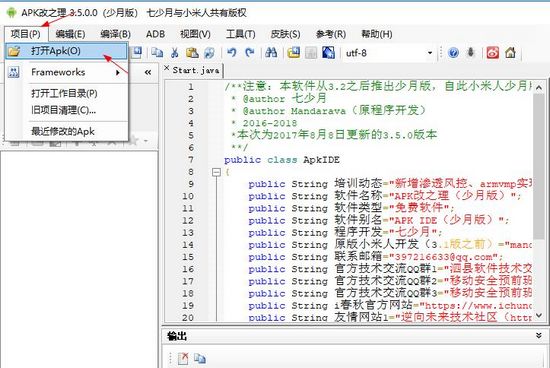The width and height of the screenshot is (550, 368).
Task: Click line number 20 in the gutter
Action: [x=188, y=317]
